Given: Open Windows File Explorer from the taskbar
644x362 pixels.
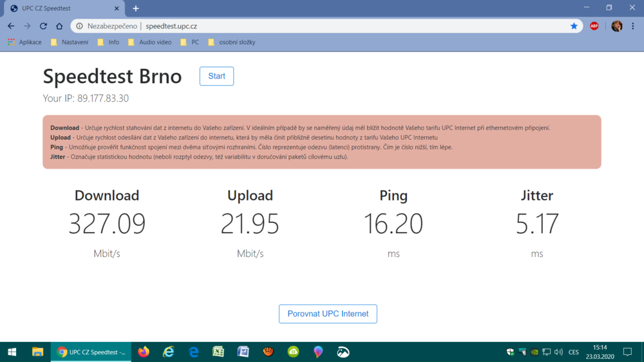Looking at the screenshot, I should (38, 352).
